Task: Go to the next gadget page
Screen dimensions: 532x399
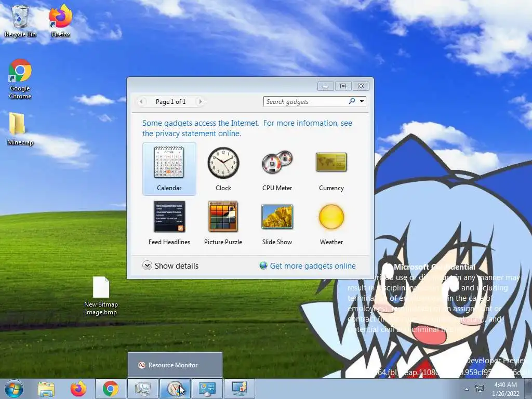Action: point(201,101)
